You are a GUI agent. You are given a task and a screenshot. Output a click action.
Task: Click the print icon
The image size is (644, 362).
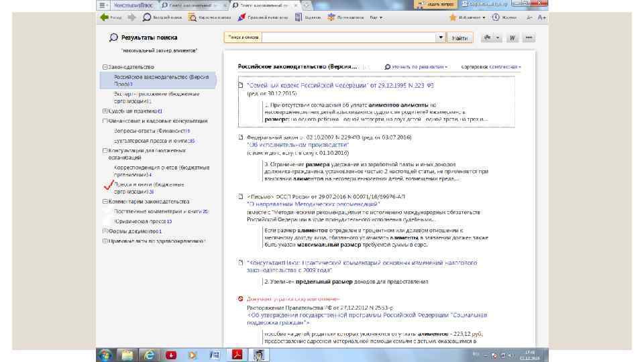tap(488, 38)
